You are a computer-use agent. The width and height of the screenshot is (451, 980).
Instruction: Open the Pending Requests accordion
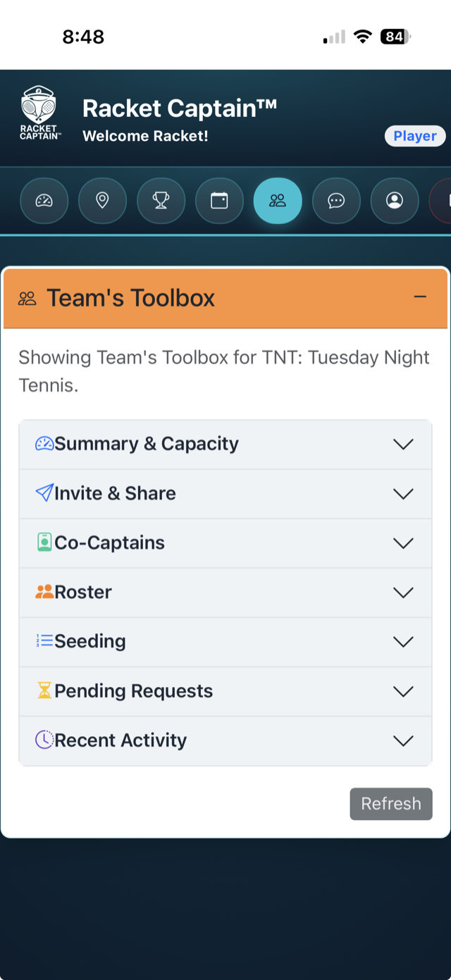pos(225,691)
